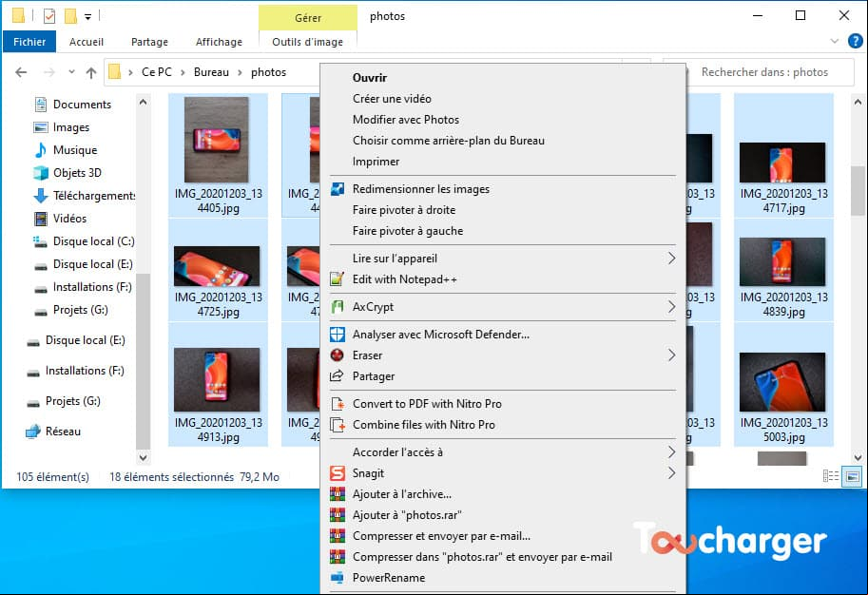
Task: Click the Combine files Nitro icon
Action: point(338,425)
